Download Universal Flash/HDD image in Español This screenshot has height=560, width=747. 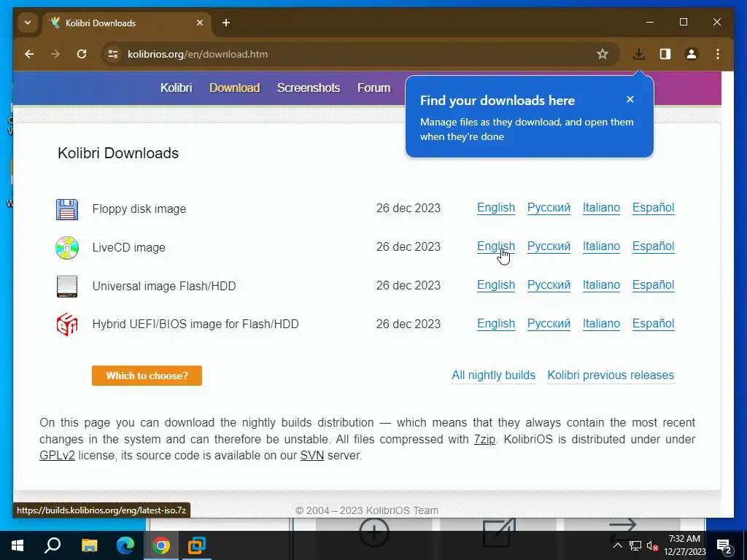point(653,285)
